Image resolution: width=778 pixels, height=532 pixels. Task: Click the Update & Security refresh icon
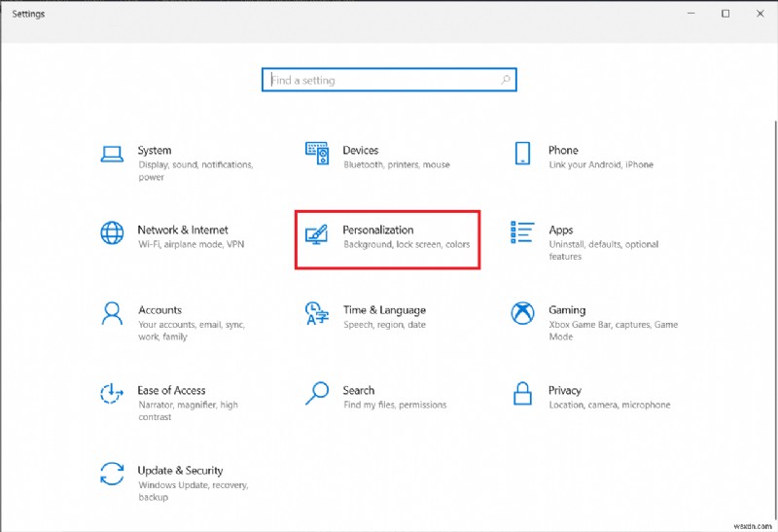pos(112,474)
